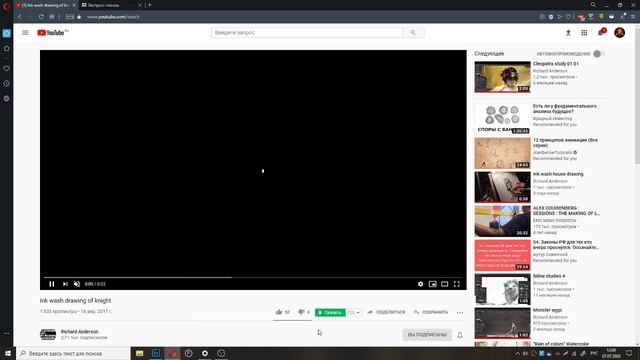Open the YouTube apps grid
Viewport: 640px width, 360px height.
584,33
